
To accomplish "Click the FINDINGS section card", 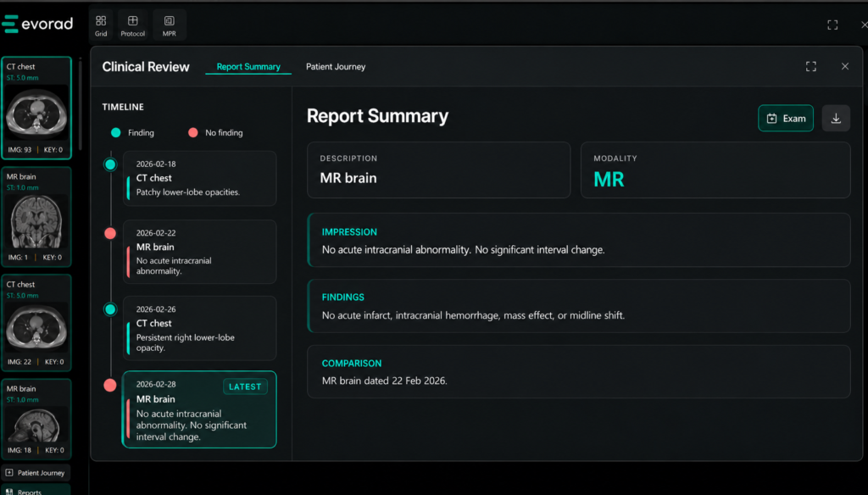I will (x=579, y=306).
